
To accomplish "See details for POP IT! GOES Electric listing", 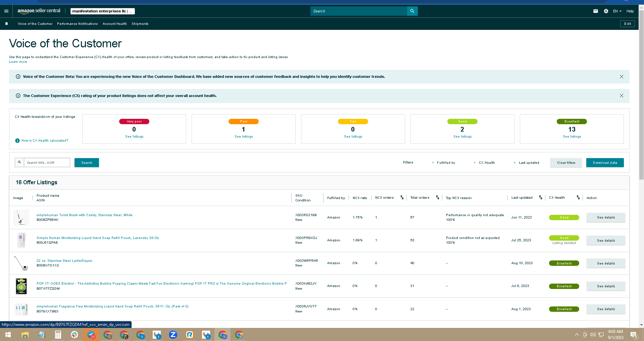I will click(606, 286).
